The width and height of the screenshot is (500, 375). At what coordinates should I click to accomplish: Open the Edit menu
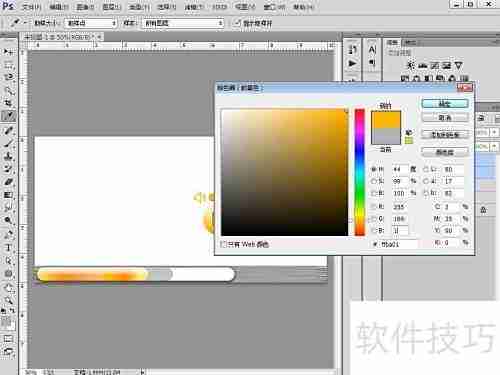tap(59, 7)
